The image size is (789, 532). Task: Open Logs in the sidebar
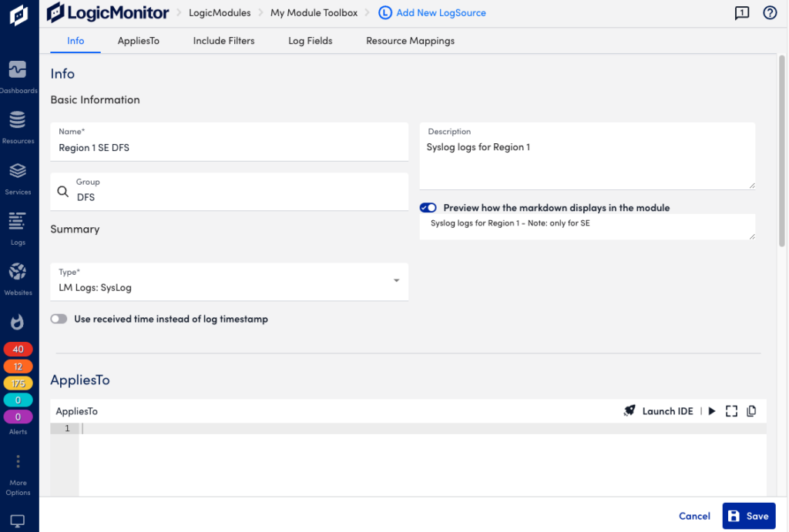tap(18, 226)
